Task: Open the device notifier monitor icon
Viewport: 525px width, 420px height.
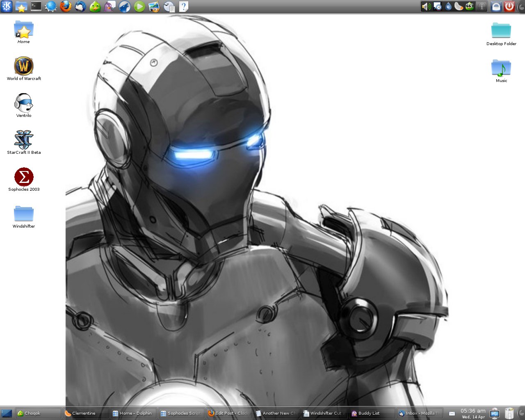Action: click(495, 413)
